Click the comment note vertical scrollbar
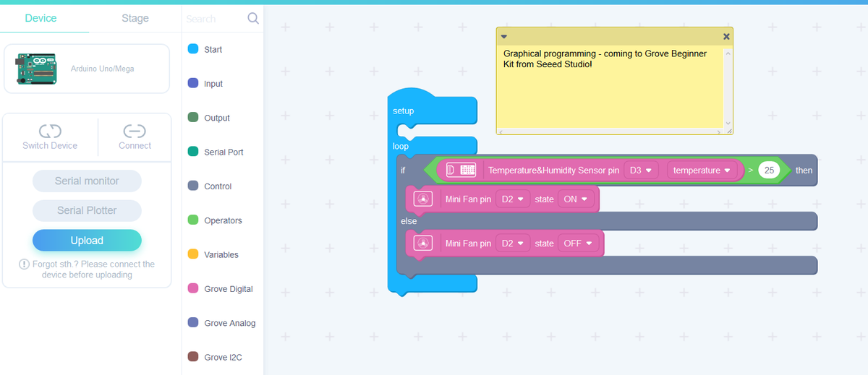Screen dimensions: 868x375 pyautogui.click(x=728, y=87)
